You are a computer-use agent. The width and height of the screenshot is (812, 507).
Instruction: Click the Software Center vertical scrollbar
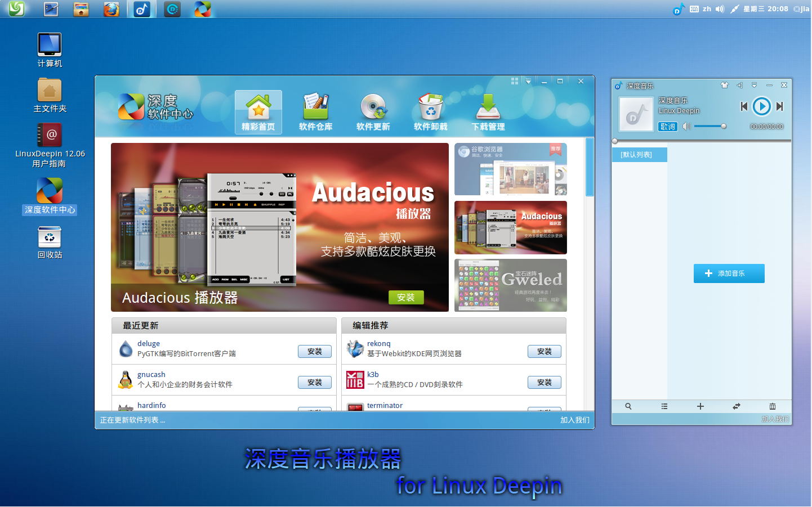(590, 167)
